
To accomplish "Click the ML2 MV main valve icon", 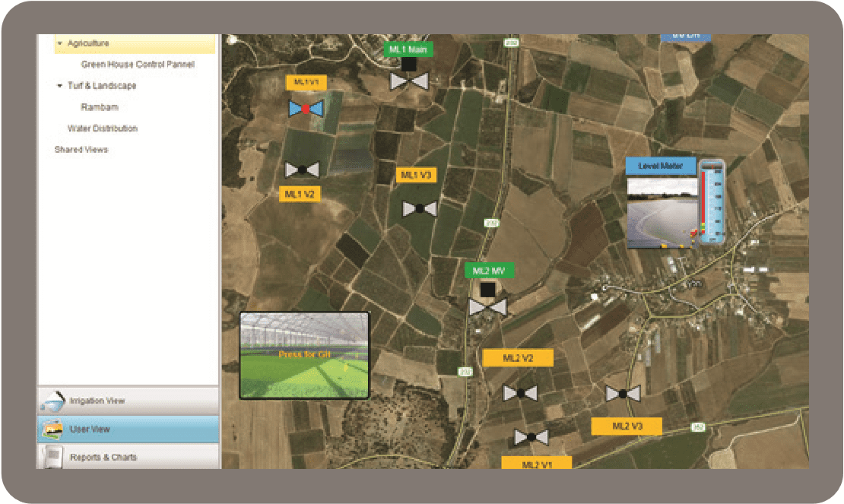I will point(487,307).
